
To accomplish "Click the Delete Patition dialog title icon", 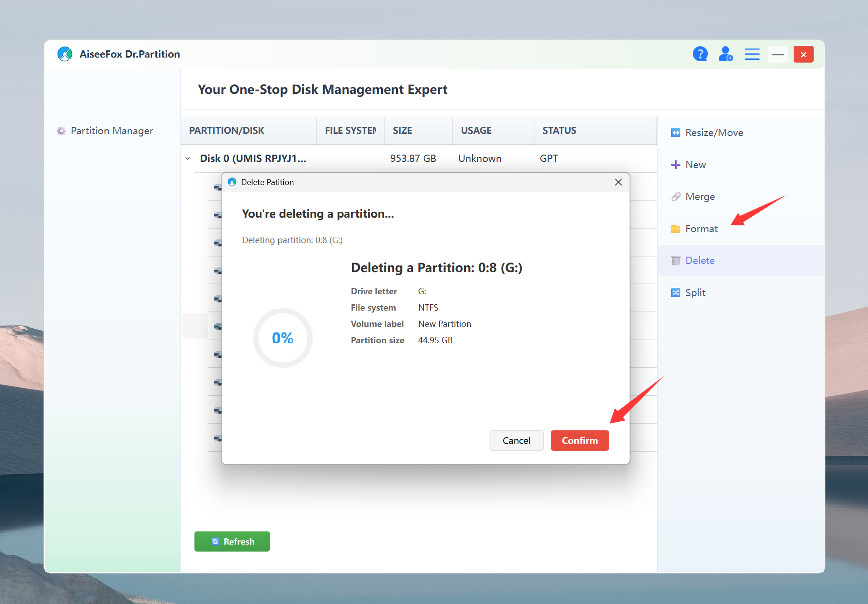I will [x=232, y=182].
